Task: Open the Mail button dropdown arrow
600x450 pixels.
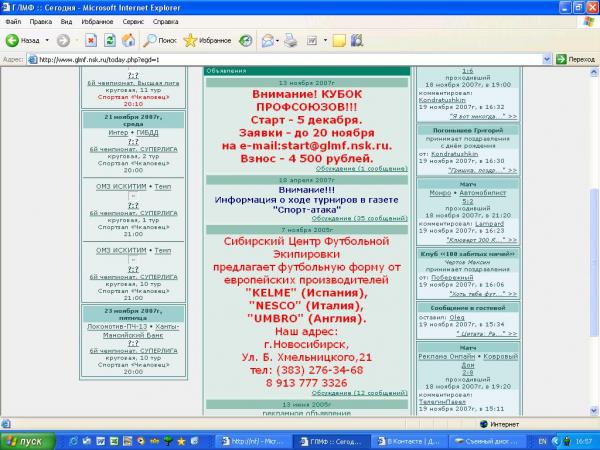Action: pos(278,41)
